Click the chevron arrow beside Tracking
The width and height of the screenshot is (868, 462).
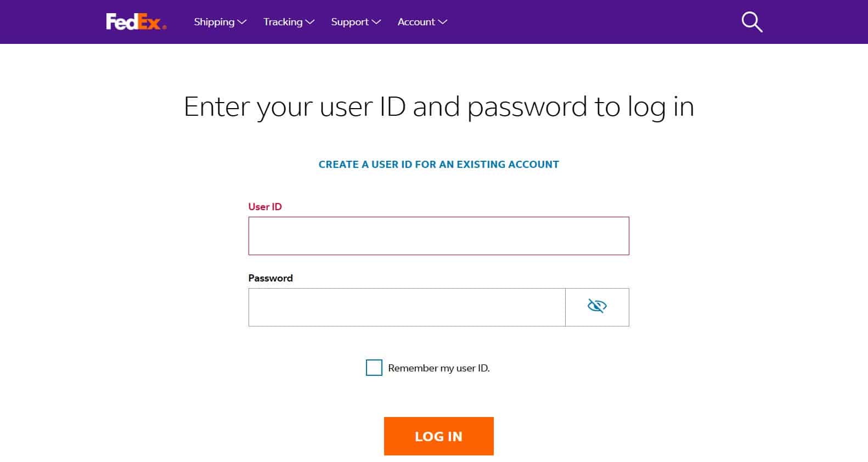point(310,22)
